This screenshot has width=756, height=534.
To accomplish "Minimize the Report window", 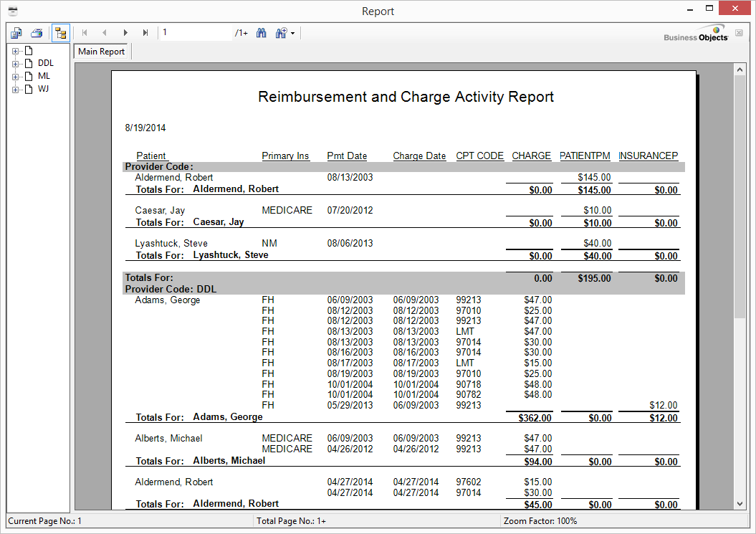I will point(690,9).
